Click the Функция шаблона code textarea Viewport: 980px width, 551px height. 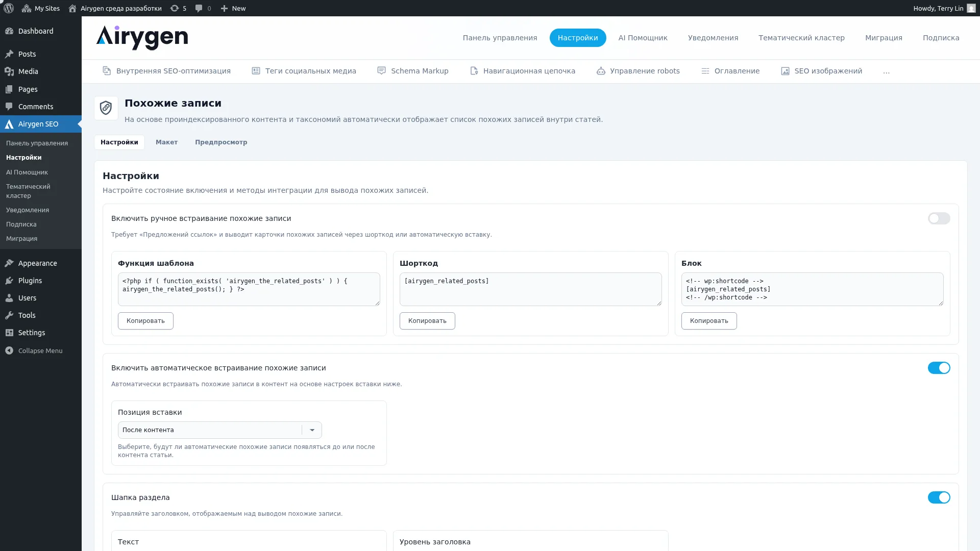[249, 289]
